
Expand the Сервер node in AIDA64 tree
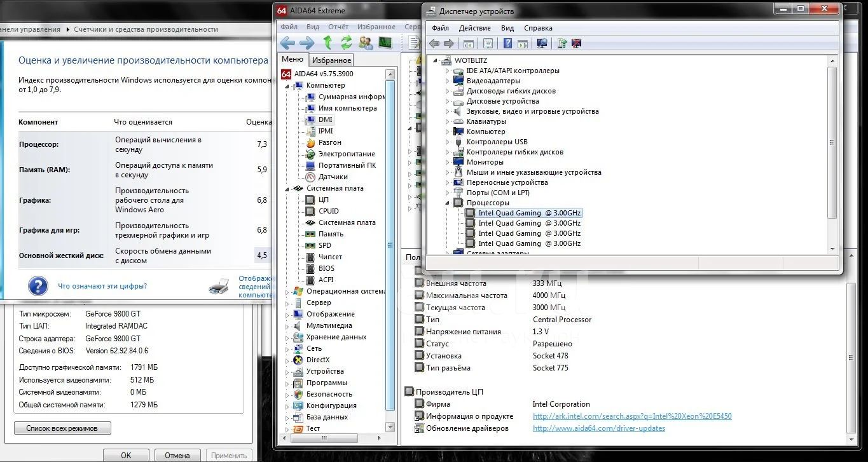[x=287, y=302]
